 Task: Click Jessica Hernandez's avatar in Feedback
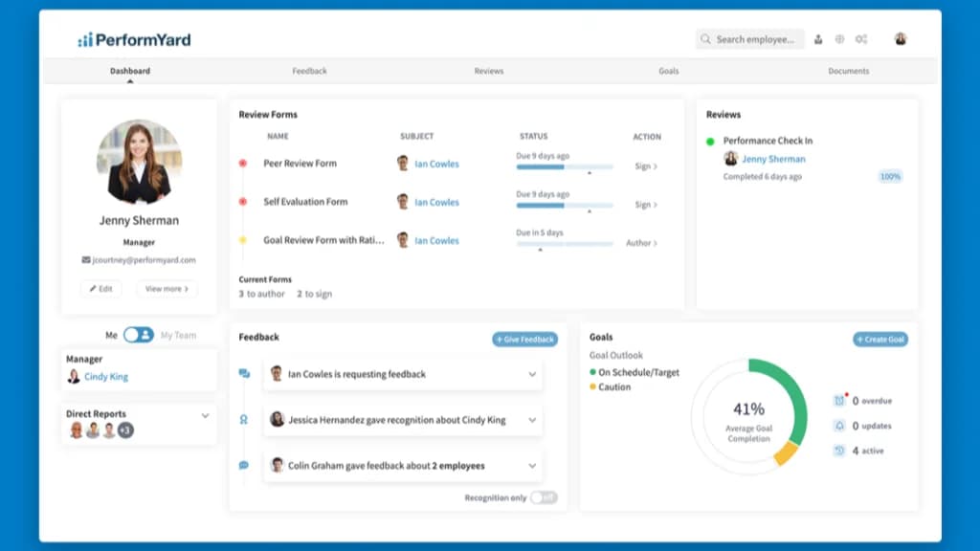point(277,419)
